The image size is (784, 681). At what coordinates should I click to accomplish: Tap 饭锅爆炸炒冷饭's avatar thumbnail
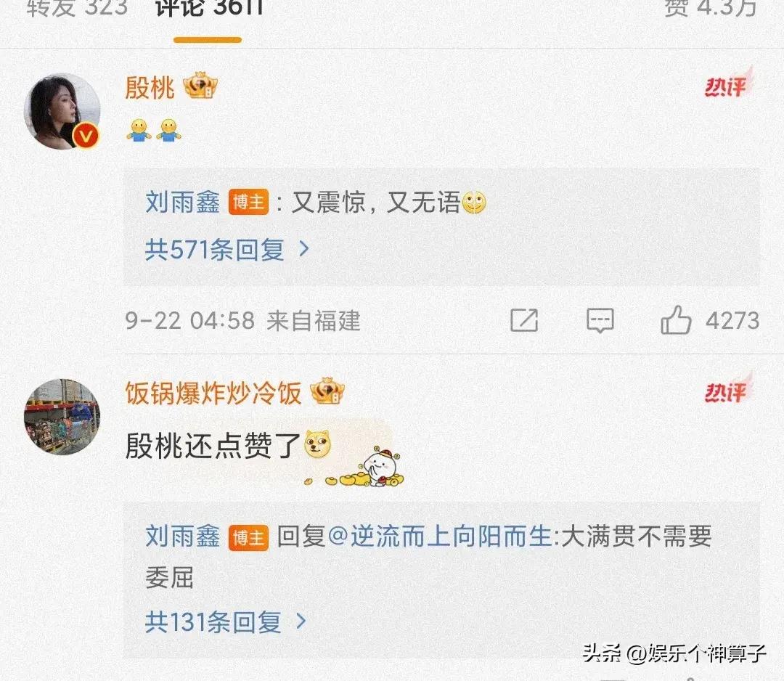62,417
